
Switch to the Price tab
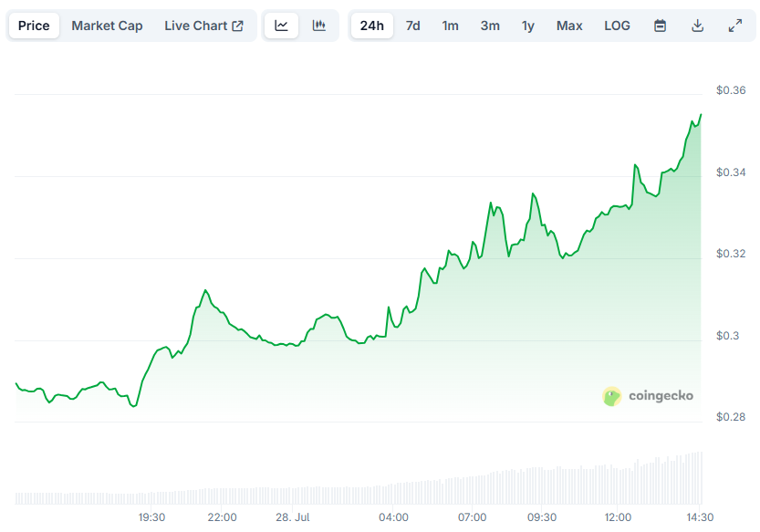coord(34,26)
